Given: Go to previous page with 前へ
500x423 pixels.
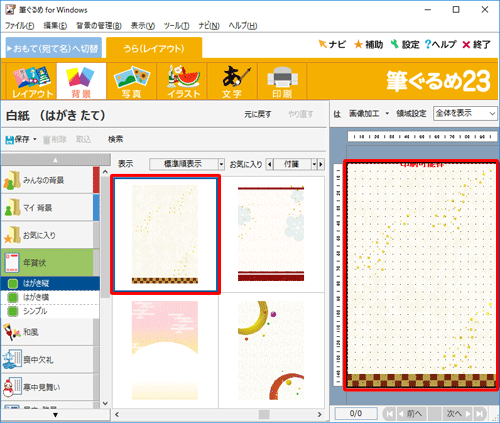Looking at the screenshot, I should click(411, 414).
